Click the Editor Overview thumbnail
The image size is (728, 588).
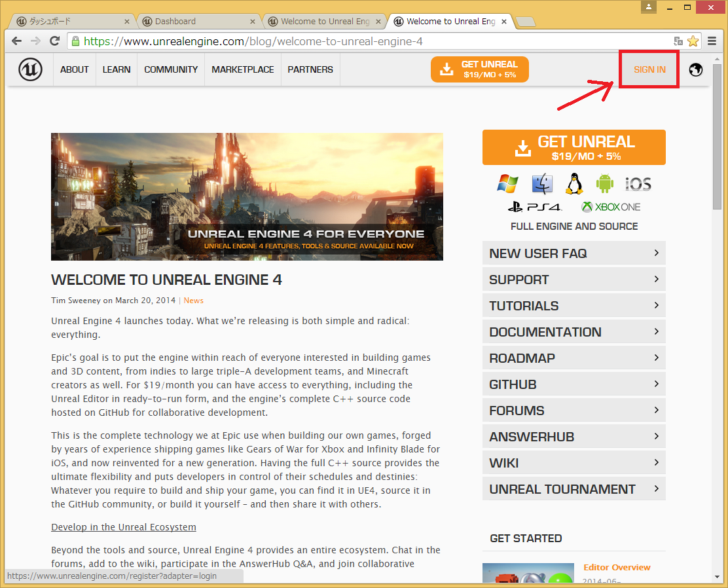528,573
